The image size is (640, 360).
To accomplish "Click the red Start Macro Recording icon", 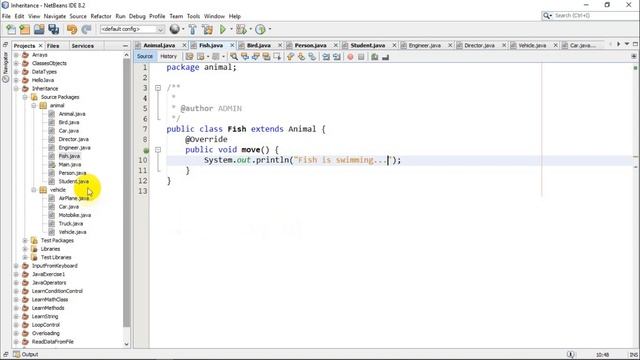I will click(350, 57).
